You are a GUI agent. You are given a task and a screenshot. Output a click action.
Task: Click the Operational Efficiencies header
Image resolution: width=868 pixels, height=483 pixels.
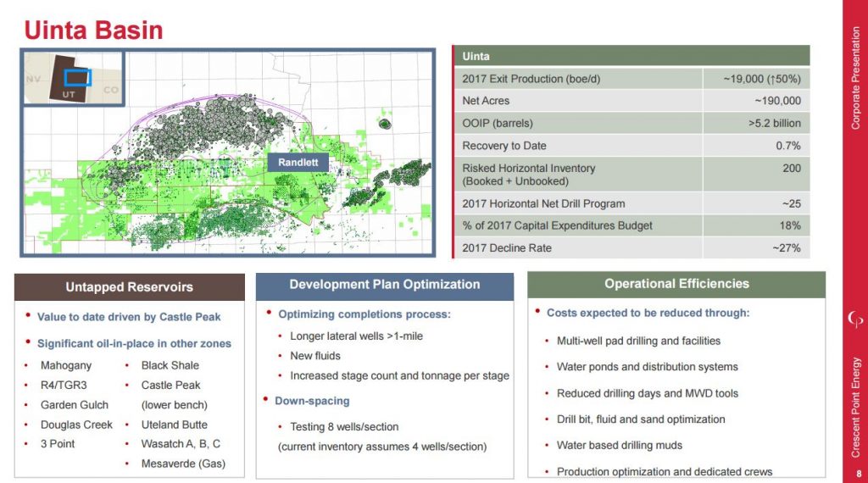point(676,284)
